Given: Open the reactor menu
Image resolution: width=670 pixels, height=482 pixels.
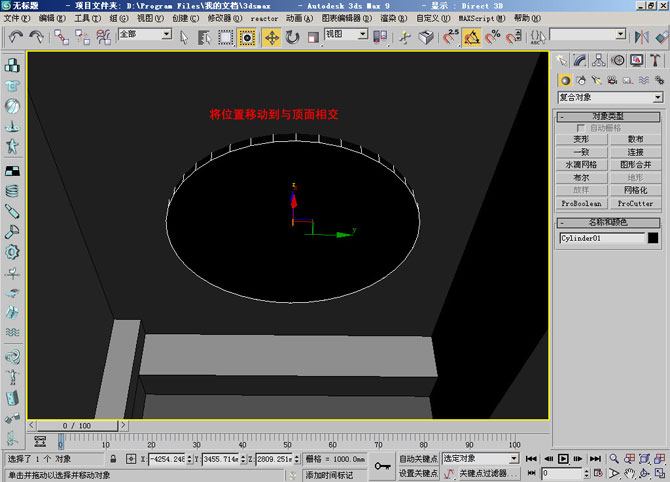Looking at the screenshot, I should coord(264,18).
